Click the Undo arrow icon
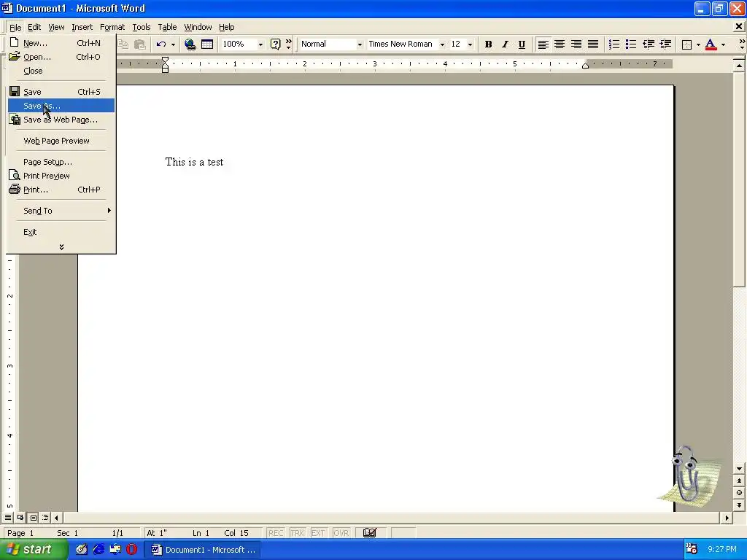This screenshot has height=560, width=747. [x=161, y=44]
